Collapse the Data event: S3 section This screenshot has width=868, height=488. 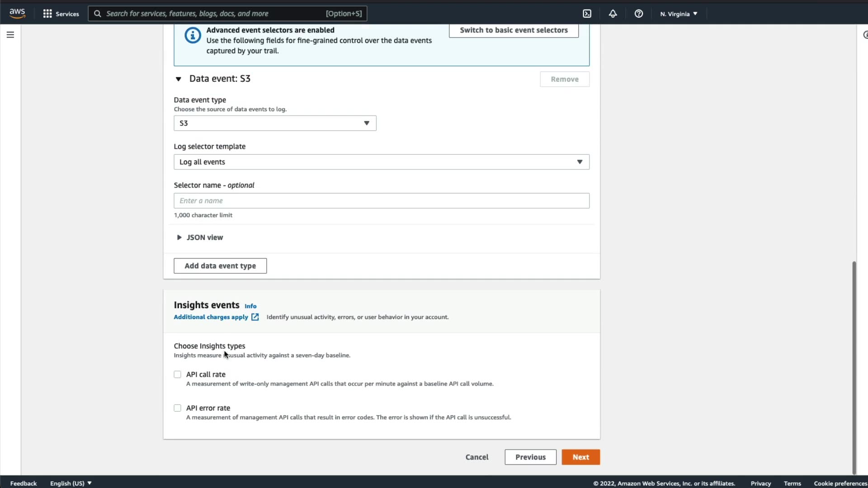179,79
